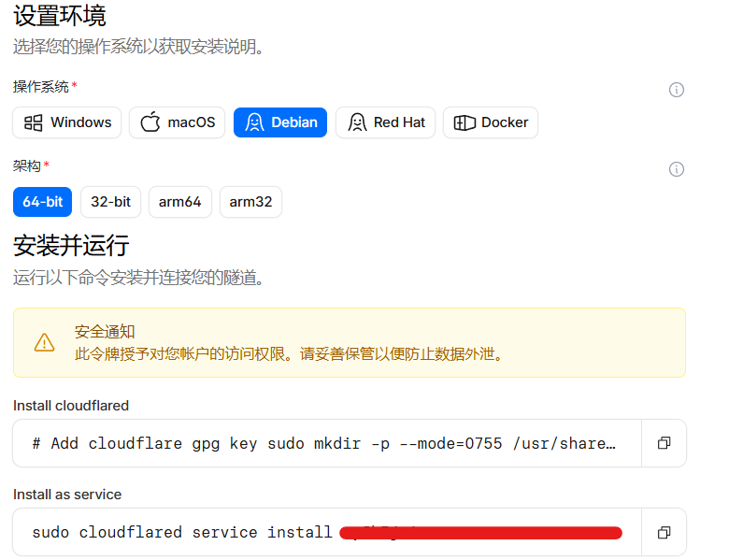743x560 pixels.
Task: Click the 设置环境 heading
Action: [x=59, y=15]
